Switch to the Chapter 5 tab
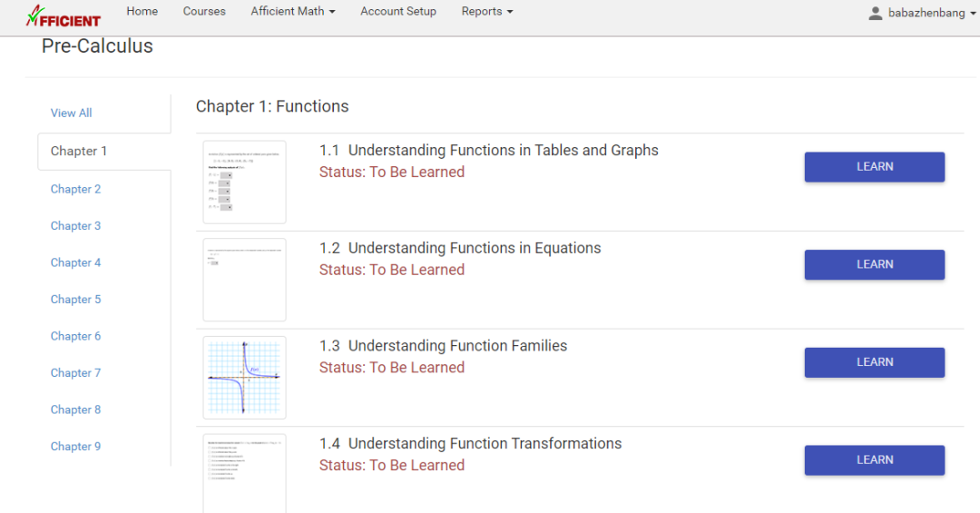This screenshot has height=513, width=980. (75, 300)
